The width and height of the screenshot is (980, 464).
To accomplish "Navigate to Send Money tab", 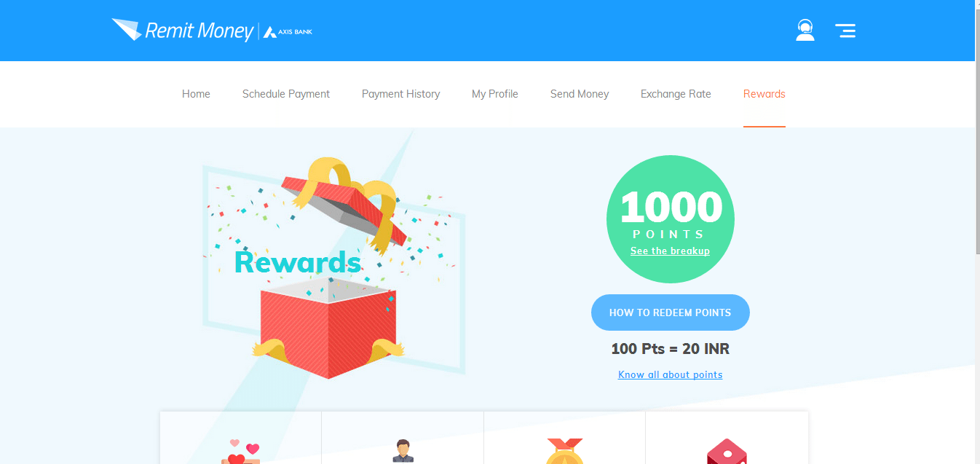I will (580, 94).
